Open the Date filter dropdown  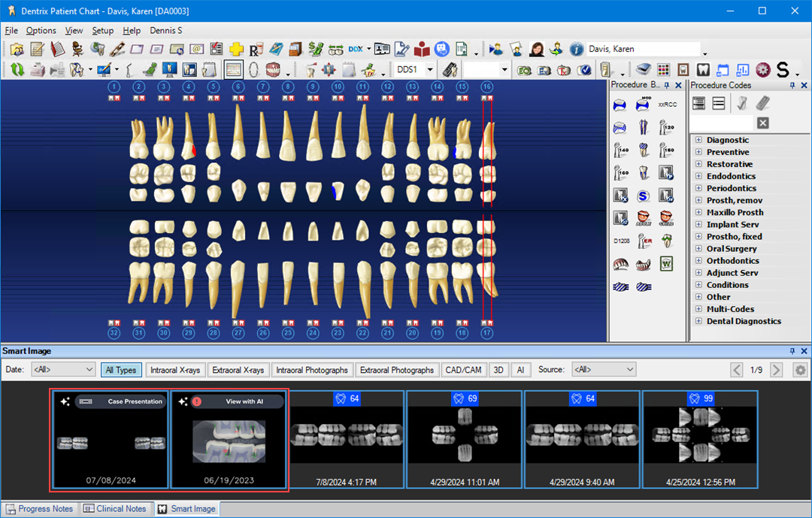[62, 370]
